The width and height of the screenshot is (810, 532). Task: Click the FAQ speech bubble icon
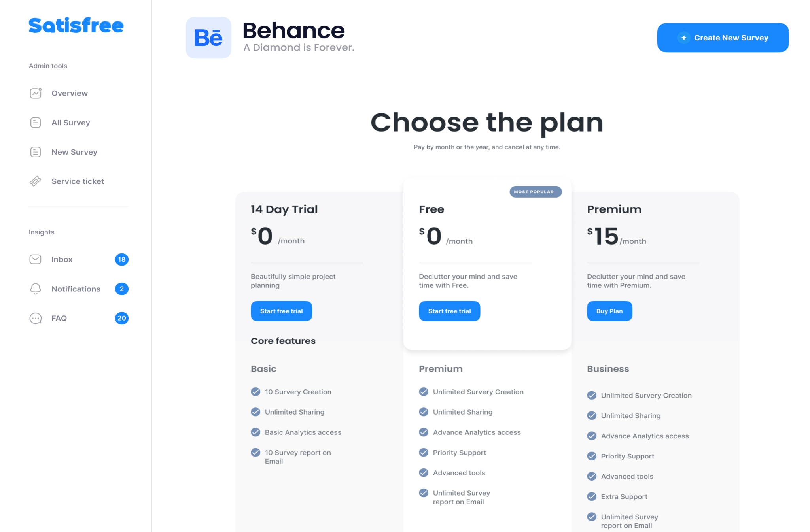(36, 318)
